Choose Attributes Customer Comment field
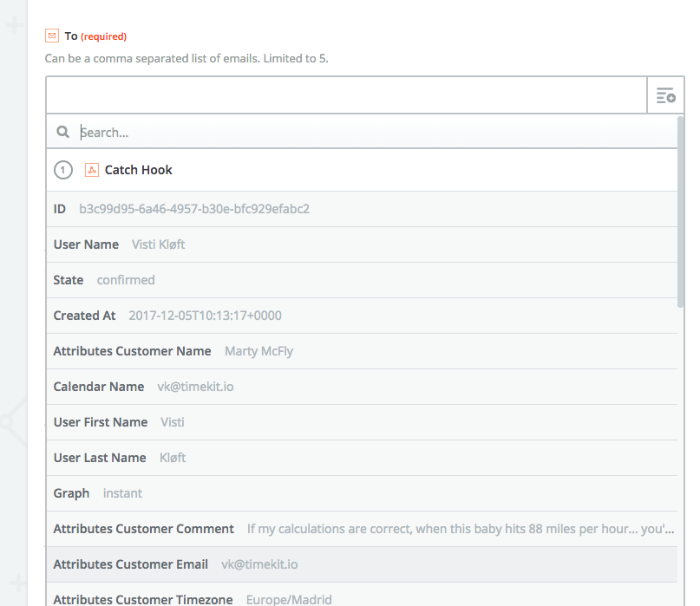 click(362, 529)
